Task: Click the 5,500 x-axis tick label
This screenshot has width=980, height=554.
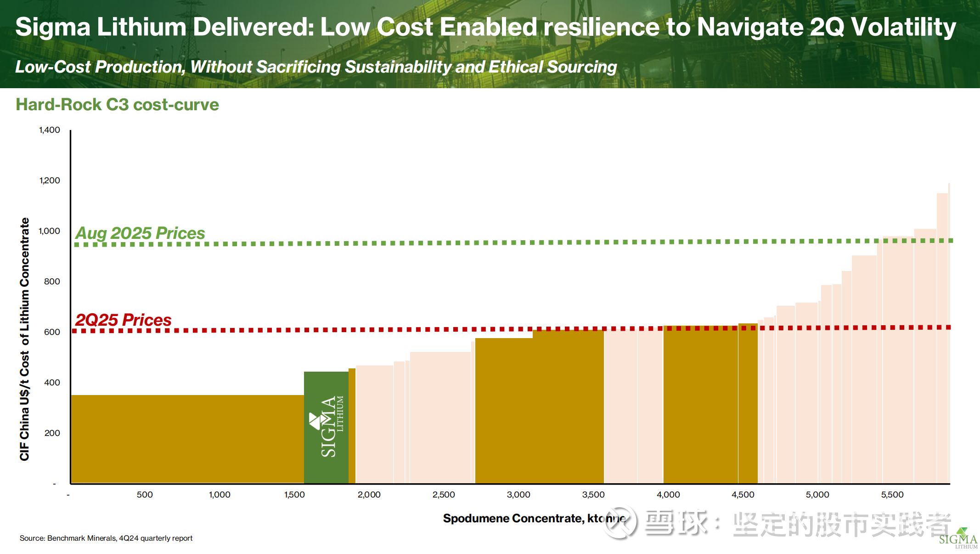Action: pos(892,495)
